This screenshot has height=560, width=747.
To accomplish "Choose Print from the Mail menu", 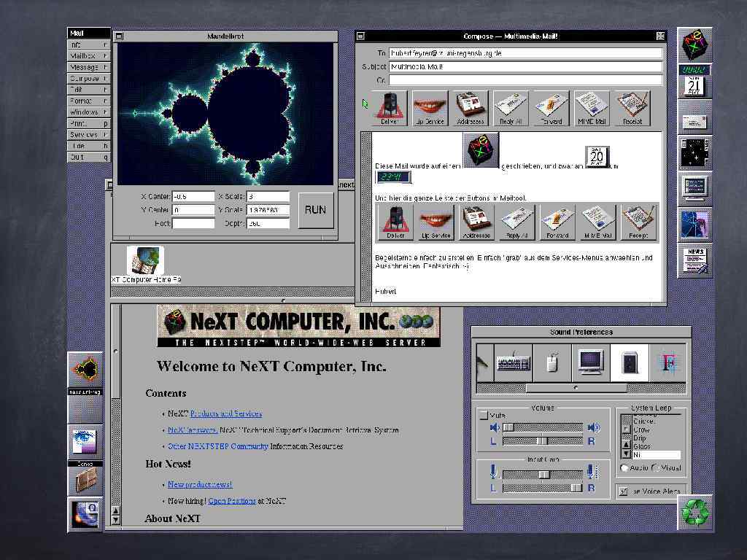I will [89, 123].
